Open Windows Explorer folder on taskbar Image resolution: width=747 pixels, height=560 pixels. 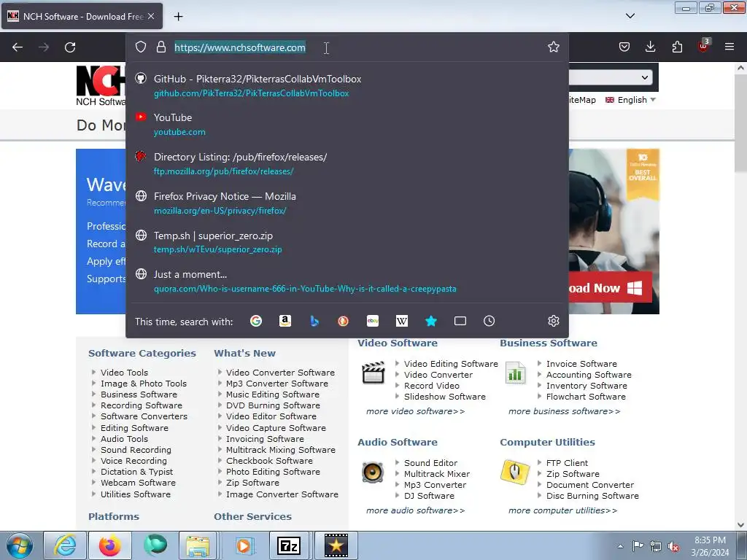coord(198,545)
